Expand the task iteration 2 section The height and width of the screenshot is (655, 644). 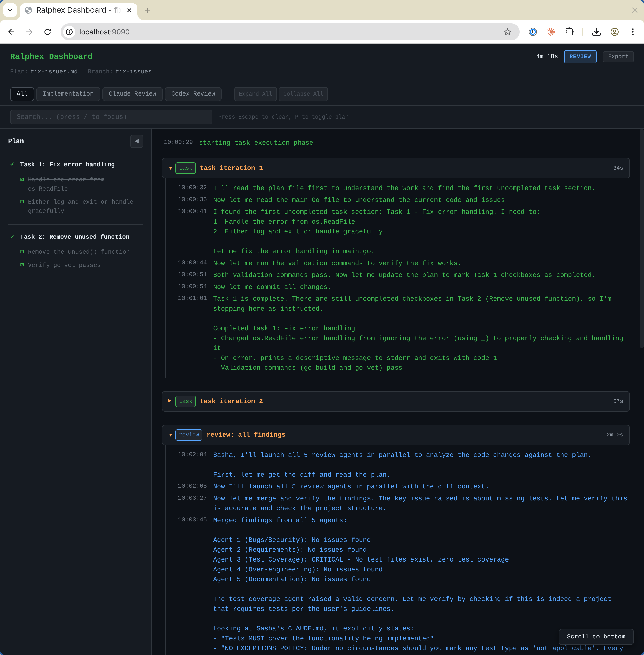point(170,401)
